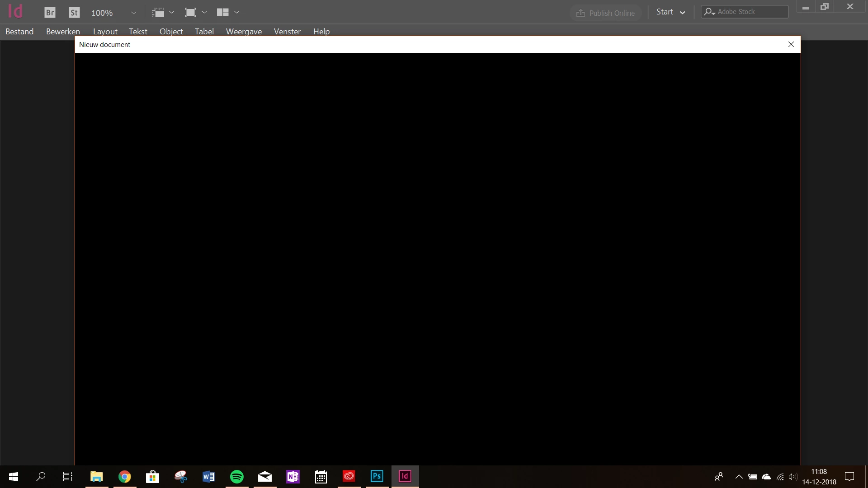Open the Venster menu
This screenshot has height=488, width=868.
coord(287,31)
